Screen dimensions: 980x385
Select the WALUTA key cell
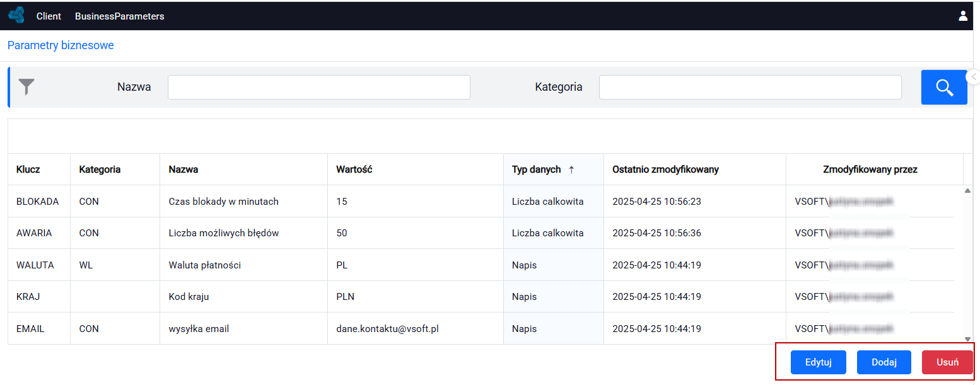[39, 265]
